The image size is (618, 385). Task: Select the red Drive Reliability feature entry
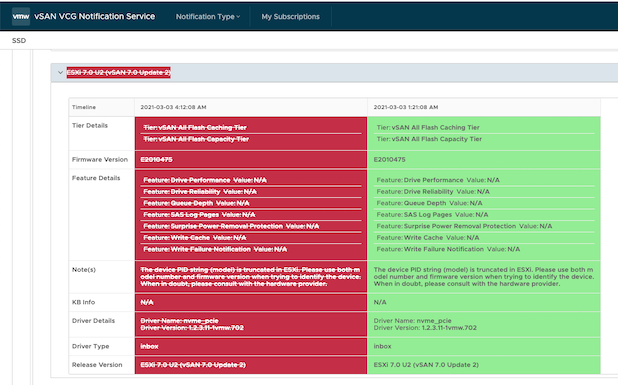200,192
